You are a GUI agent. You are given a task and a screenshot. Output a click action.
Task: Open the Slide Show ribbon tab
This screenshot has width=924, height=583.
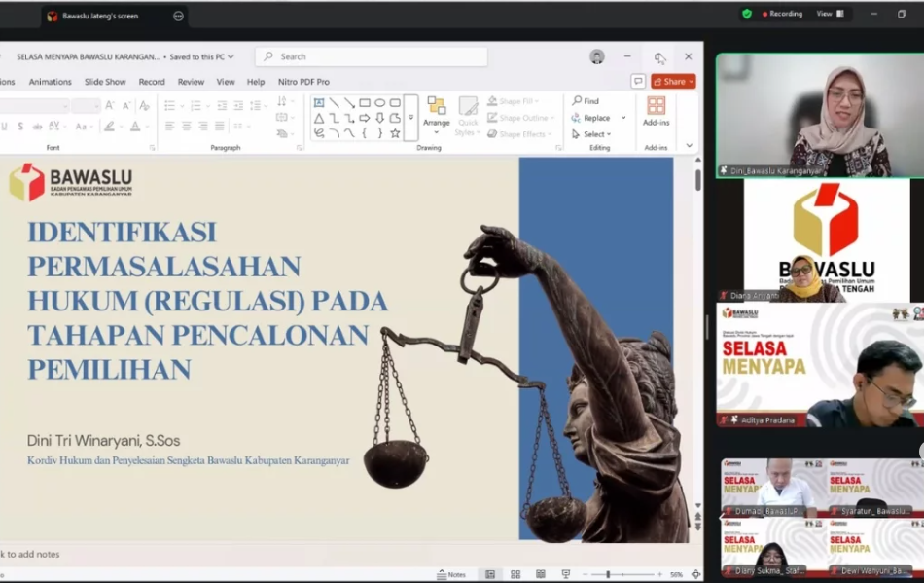[105, 82]
